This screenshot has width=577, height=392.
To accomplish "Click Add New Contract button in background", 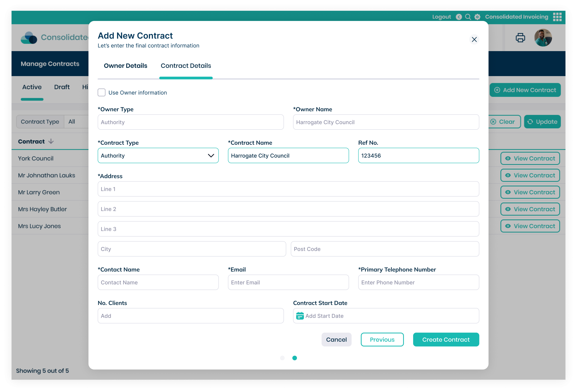I will (525, 90).
